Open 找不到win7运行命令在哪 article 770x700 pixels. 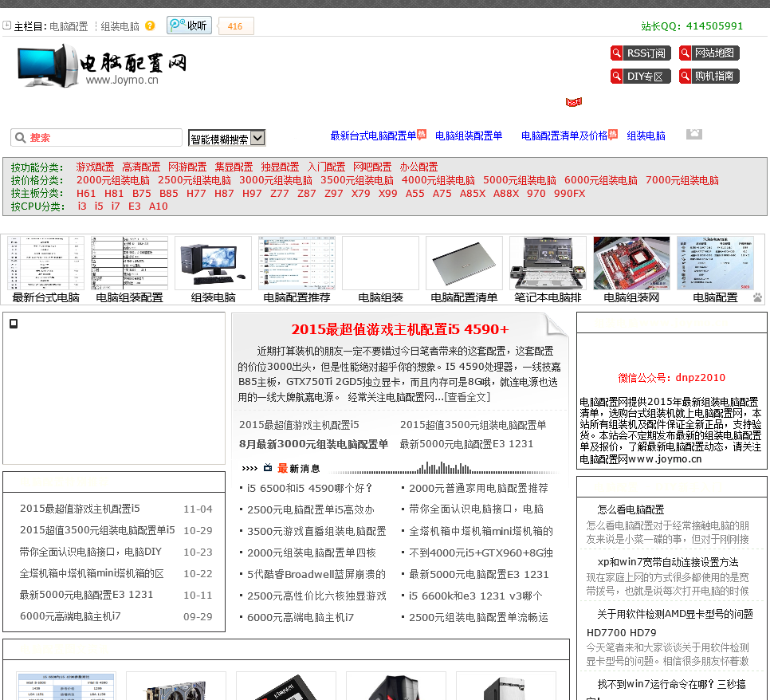point(671,684)
